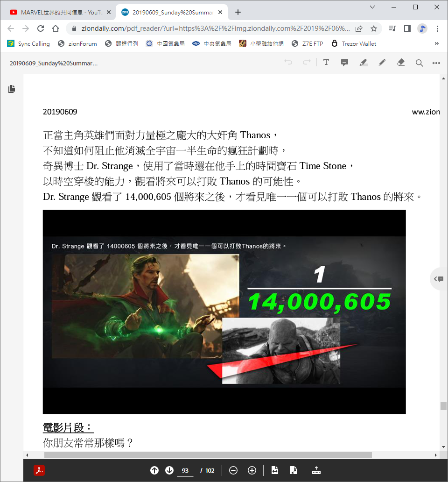448x482 pixels.
Task: Go forward to next page
Action: tap(26, 28)
